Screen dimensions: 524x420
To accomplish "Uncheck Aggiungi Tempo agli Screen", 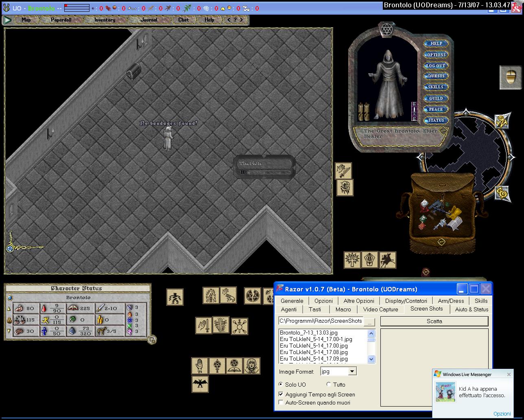I will [281, 394].
